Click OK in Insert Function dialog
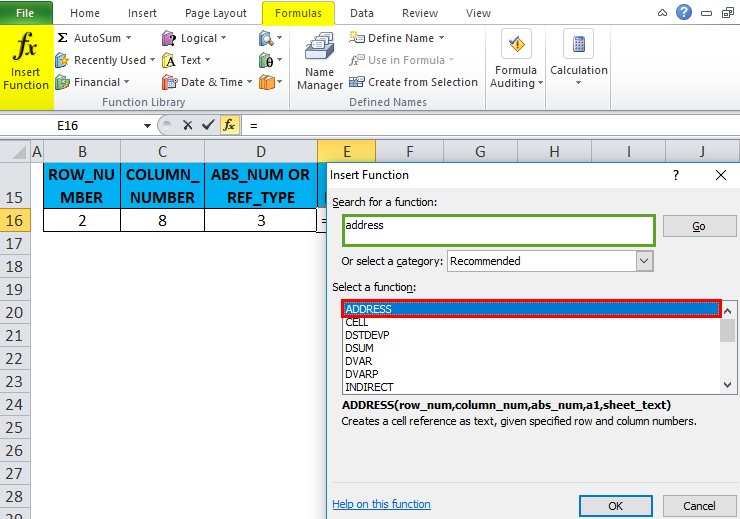The width and height of the screenshot is (740, 519). pos(615,506)
